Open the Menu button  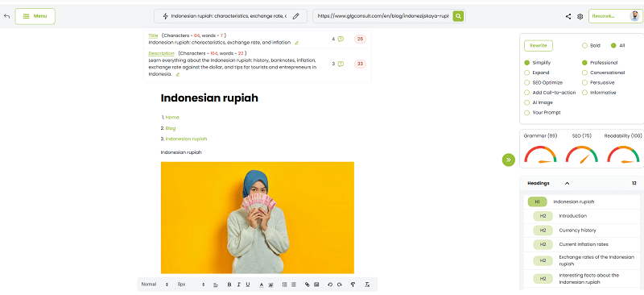pyautogui.click(x=35, y=16)
